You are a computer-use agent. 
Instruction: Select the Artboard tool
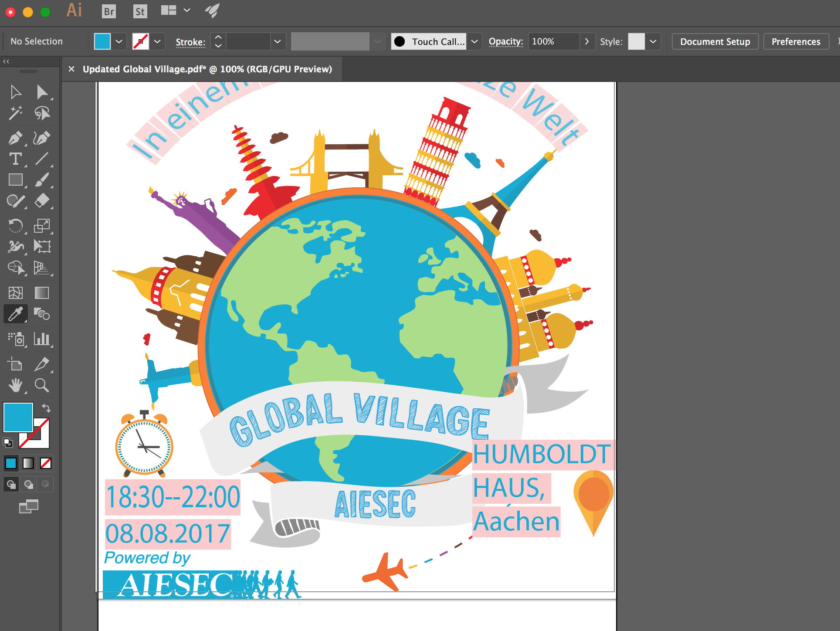point(16,364)
